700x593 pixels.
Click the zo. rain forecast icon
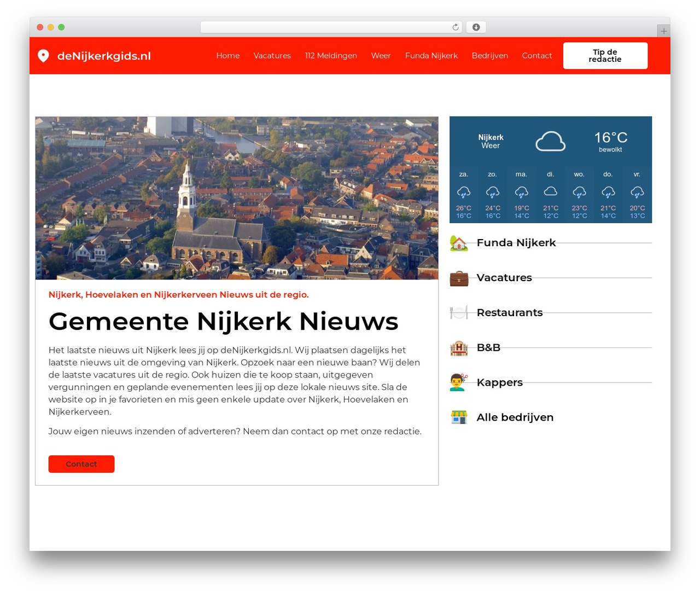[x=493, y=192]
